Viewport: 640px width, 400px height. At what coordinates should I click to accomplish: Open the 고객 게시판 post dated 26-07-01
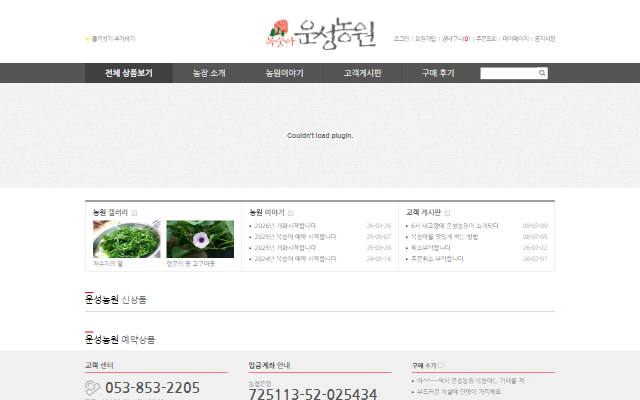click(437, 259)
